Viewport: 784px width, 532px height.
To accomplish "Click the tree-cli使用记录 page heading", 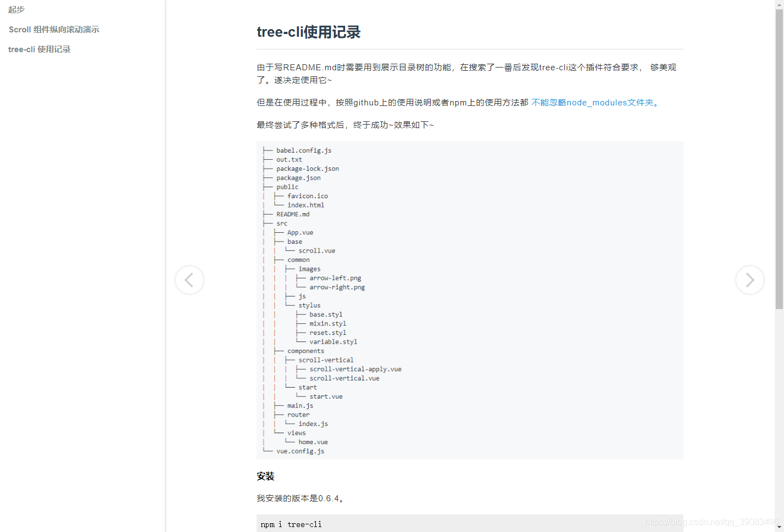I will coord(308,32).
